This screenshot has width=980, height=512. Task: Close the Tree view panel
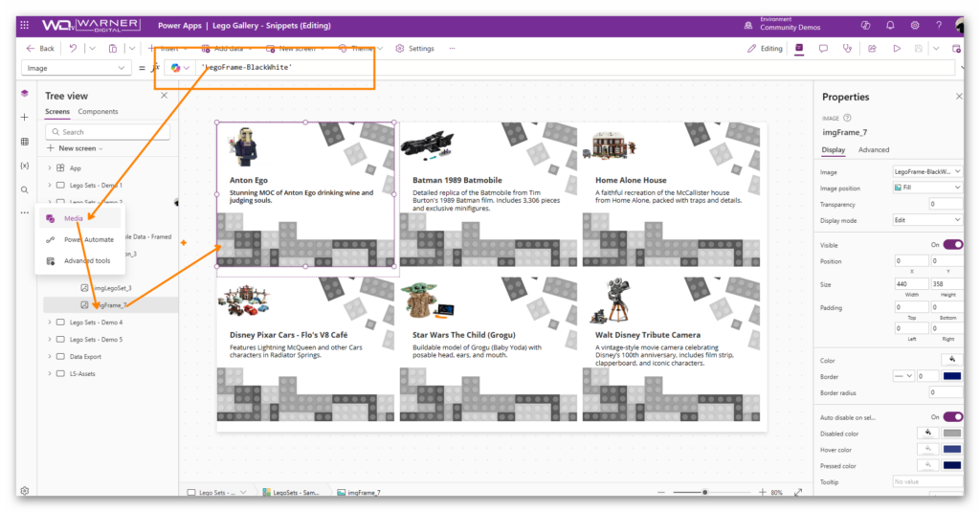164,96
